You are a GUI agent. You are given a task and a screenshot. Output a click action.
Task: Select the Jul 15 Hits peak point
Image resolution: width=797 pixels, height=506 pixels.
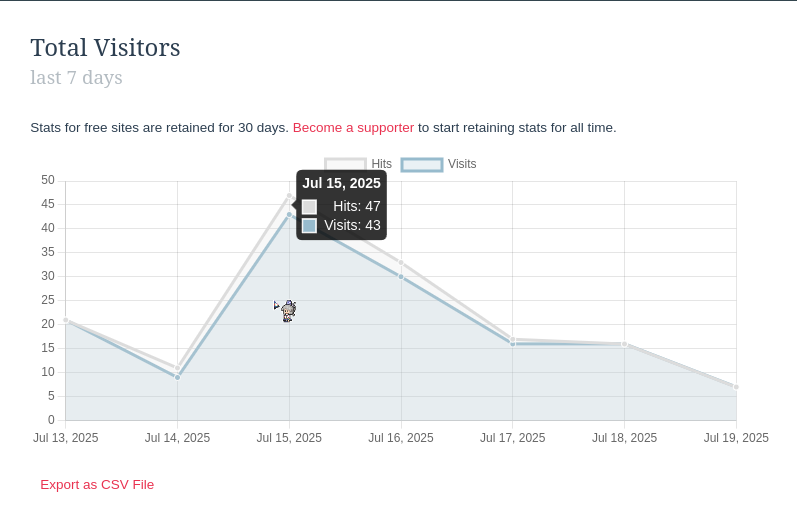click(289, 196)
